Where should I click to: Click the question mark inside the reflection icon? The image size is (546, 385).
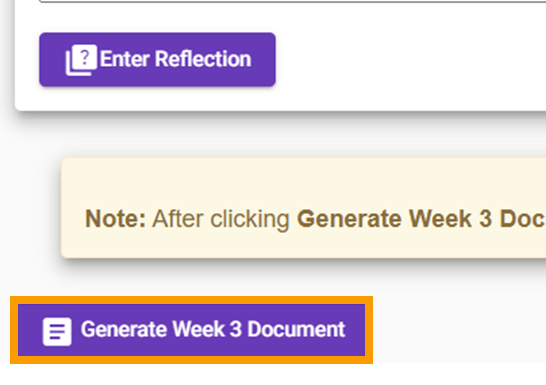tap(85, 56)
